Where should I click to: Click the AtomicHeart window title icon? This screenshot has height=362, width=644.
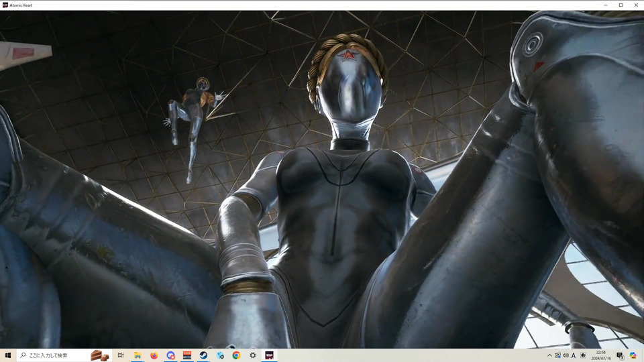click(x=5, y=5)
